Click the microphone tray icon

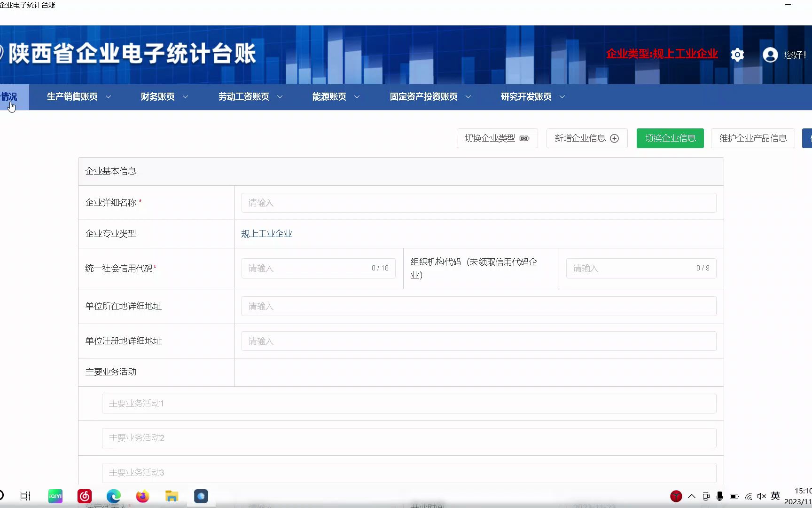tap(719, 496)
